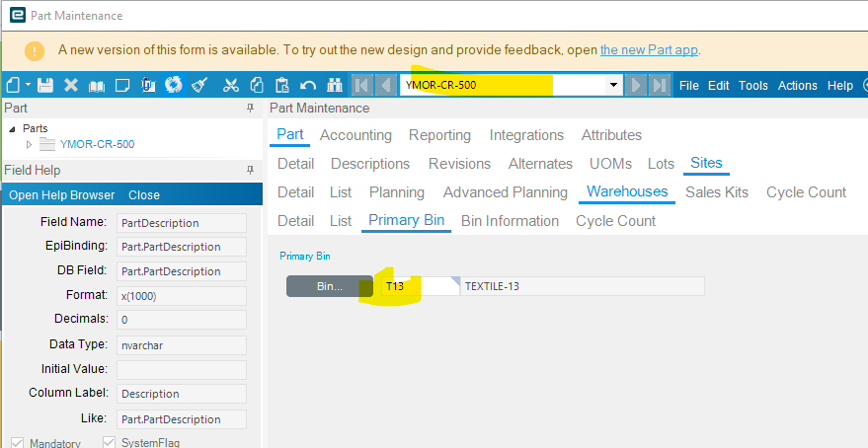Image resolution: width=868 pixels, height=448 pixels.
Task: Click the Search binoculars toolbar icon
Action: 335,85
